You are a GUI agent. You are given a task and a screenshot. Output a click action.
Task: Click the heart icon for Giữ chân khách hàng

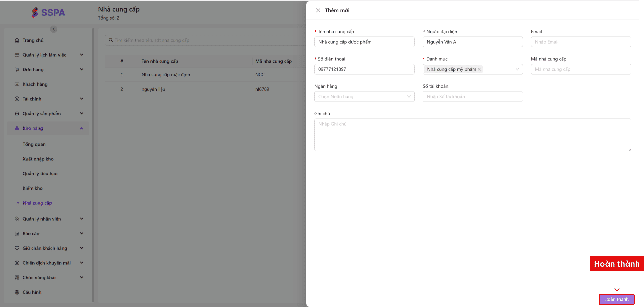[17, 248]
